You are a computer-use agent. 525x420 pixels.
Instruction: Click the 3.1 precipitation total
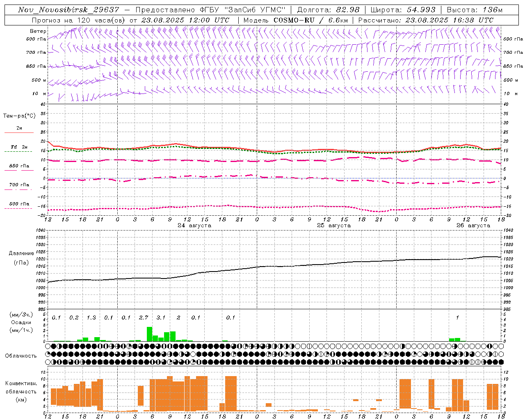coord(161,317)
